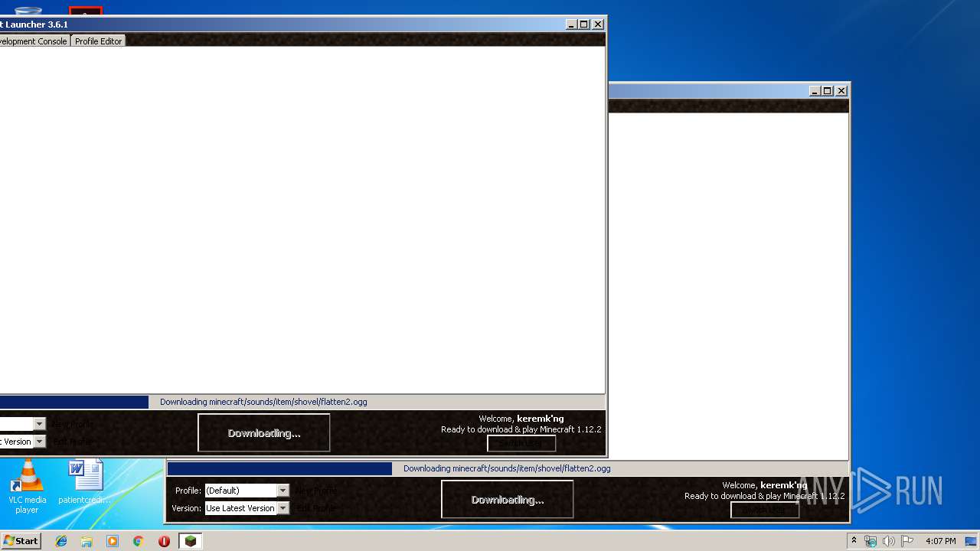Open the Opera browser taskbar icon

click(x=164, y=541)
